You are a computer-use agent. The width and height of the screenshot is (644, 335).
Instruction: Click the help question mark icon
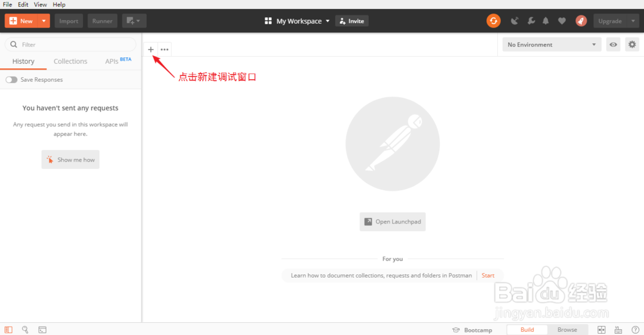coord(636,330)
